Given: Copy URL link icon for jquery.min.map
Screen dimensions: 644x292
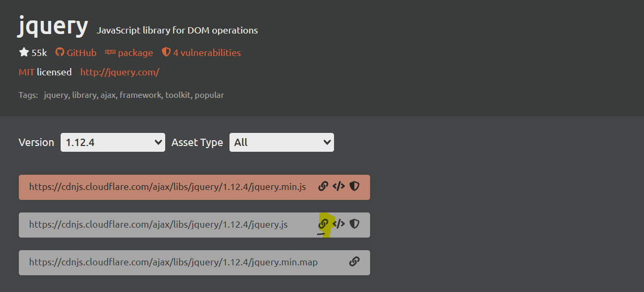Looking at the screenshot, I should [x=354, y=262].
